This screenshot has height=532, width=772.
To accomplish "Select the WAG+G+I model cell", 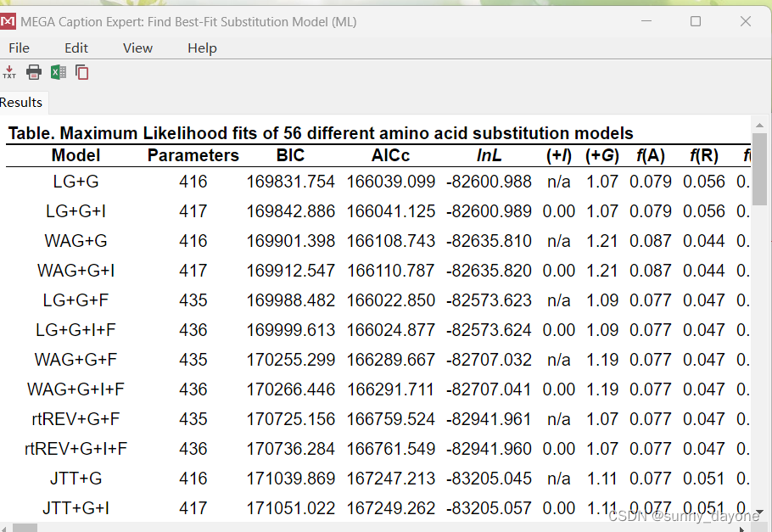I will tap(76, 271).
